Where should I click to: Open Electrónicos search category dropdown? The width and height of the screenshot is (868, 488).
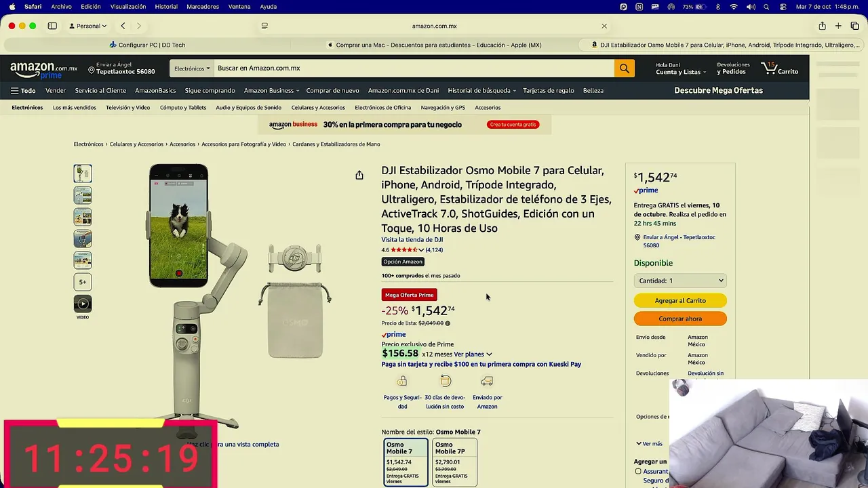pos(192,68)
